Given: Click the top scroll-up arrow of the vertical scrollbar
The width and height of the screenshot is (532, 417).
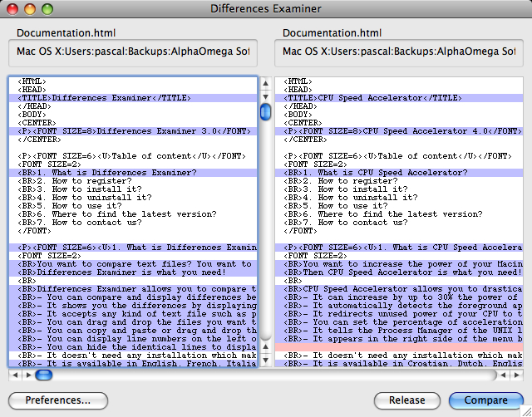Looking at the screenshot, I should [x=266, y=83].
